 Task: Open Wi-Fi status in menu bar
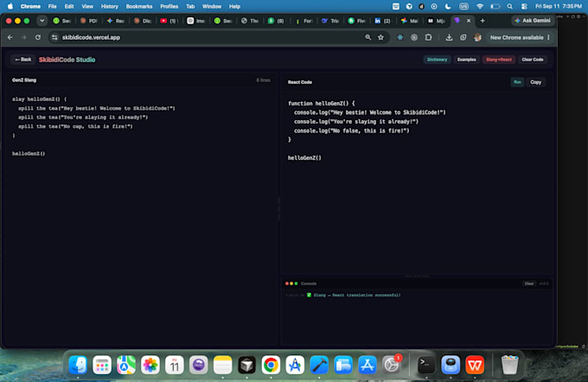coord(480,6)
